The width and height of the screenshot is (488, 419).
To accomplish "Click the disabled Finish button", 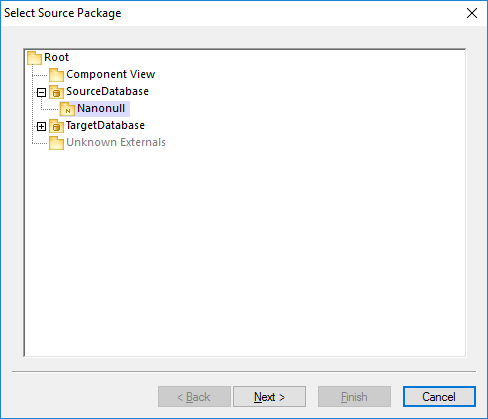I will click(354, 397).
